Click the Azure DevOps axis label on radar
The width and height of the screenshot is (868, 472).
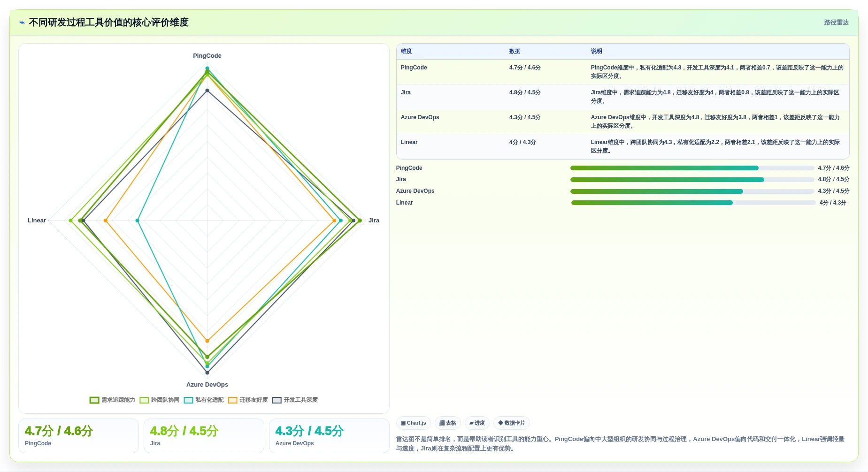207,385
